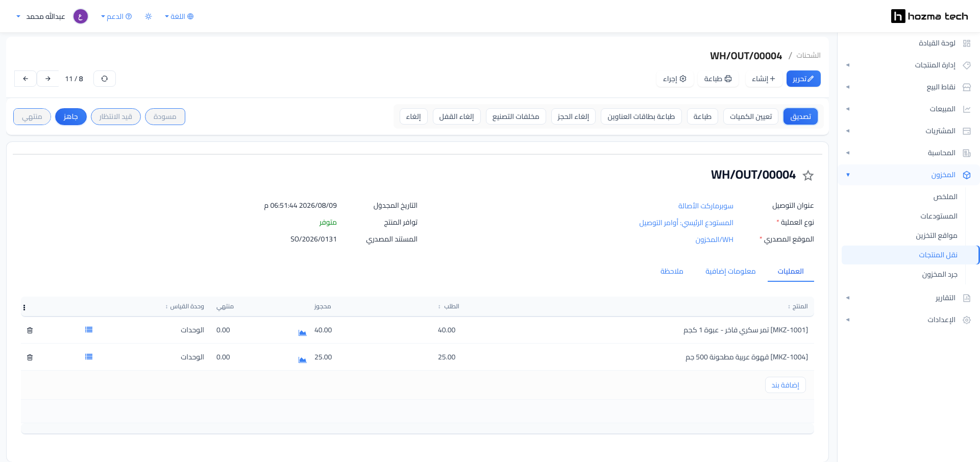Click accounting icon in sidebar
Viewport: 980px width, 462px height.
point(967,153)
